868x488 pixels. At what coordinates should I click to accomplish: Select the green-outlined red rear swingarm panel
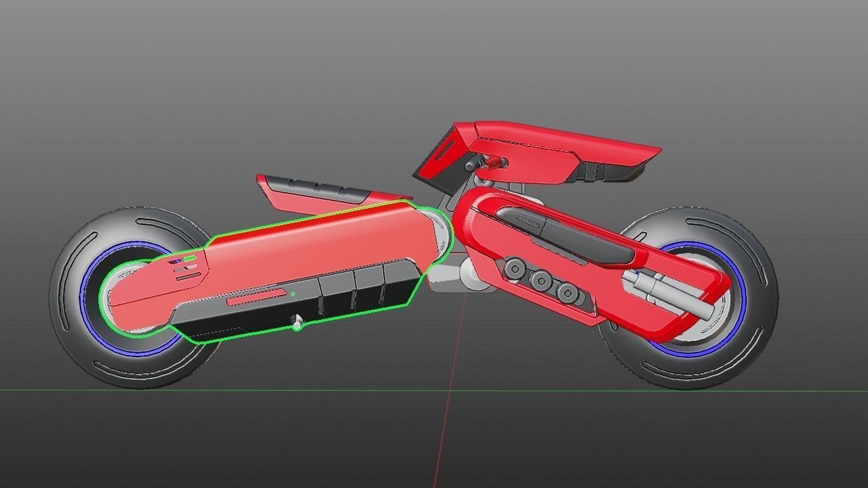(305, 247)
